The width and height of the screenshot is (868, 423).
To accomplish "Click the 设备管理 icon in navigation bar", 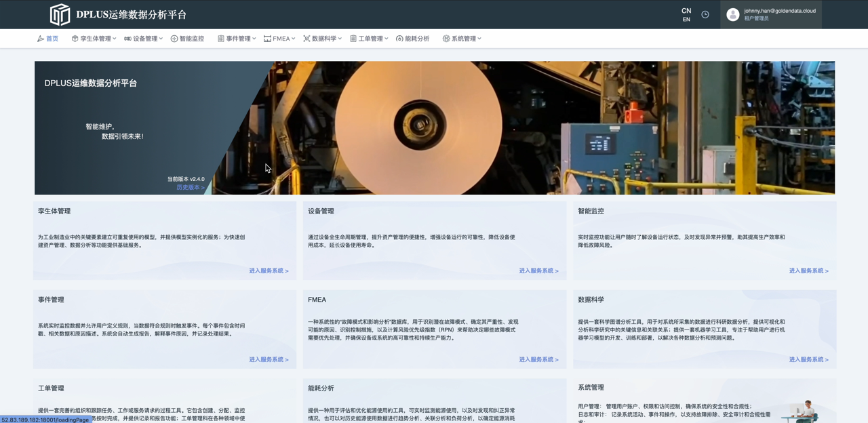I will click(x=127, y=39).
